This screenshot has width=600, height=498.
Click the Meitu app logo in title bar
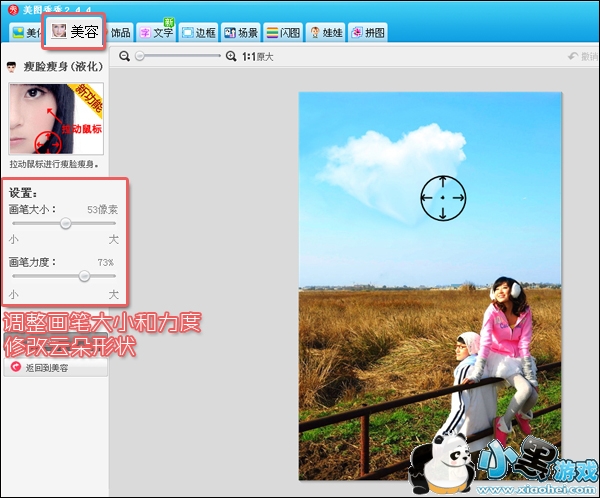coord(10,7)
